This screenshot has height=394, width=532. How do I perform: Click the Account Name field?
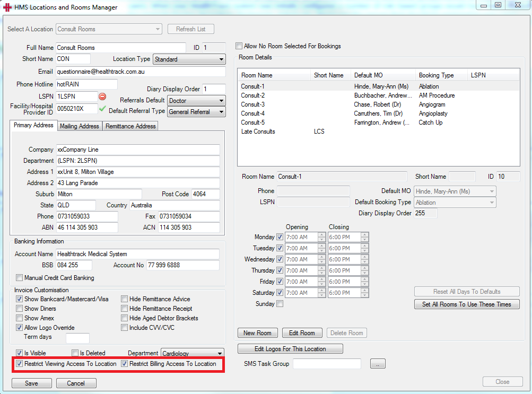137,254
